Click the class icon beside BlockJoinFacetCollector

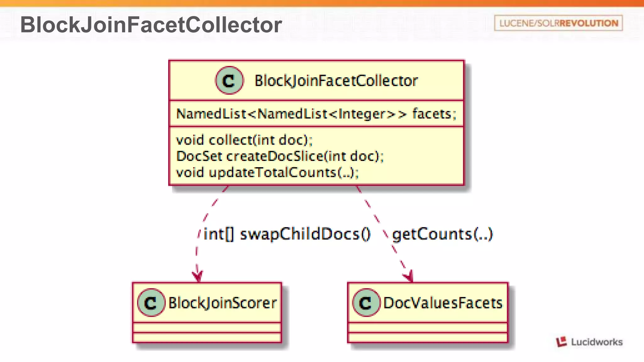tap(229, 80)
